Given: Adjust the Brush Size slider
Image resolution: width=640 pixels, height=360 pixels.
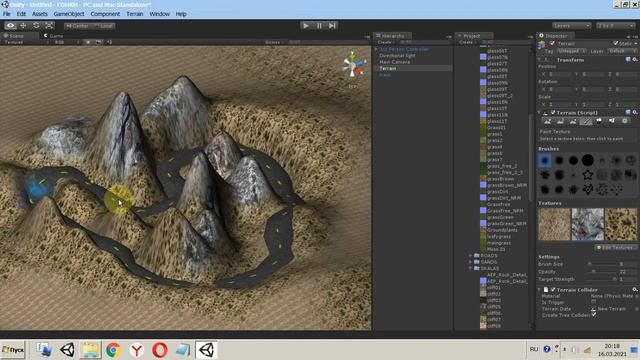Looking at the screenshot, I should tap(602, 264).
